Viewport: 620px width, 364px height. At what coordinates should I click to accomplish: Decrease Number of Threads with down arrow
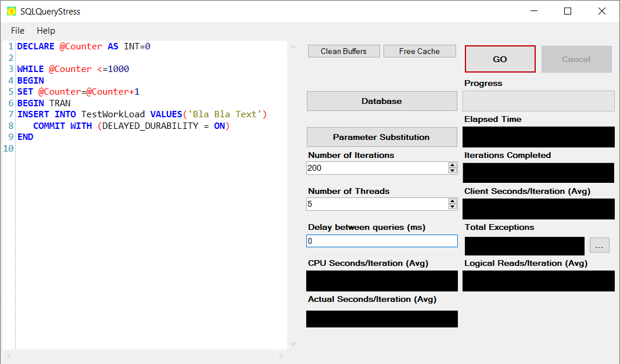pyautogui.click(x=453, y=207)
